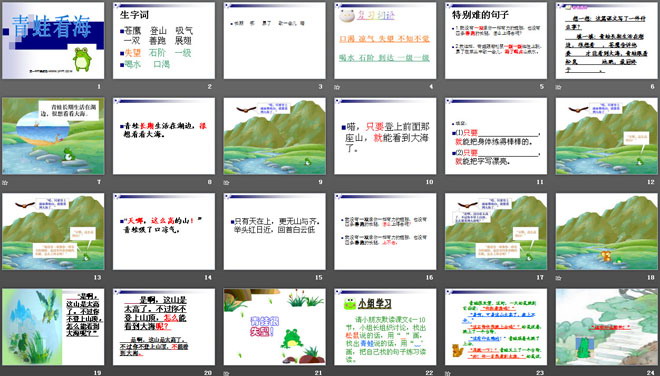Click animation star icon under slide 9
The height and width of the screenshot is (376, 660).
(x=226, y=183)
